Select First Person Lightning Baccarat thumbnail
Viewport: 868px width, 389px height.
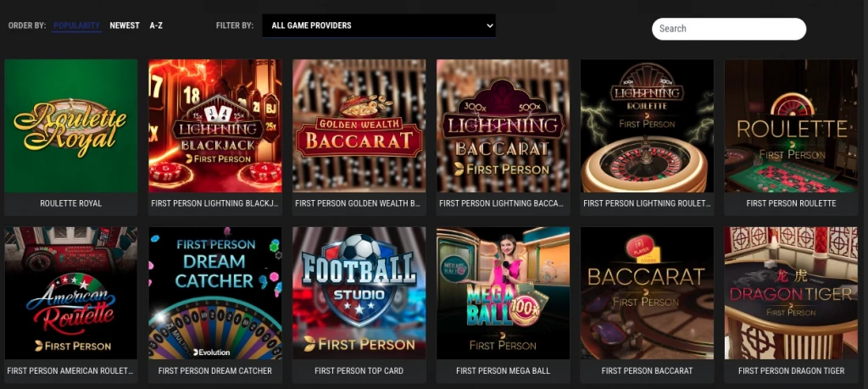point(504,125)
